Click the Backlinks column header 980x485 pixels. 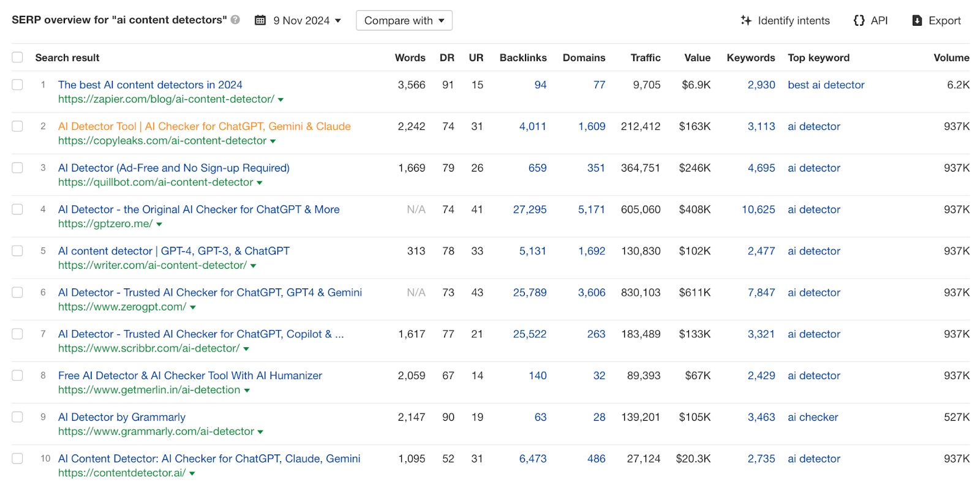coord(523,58)
